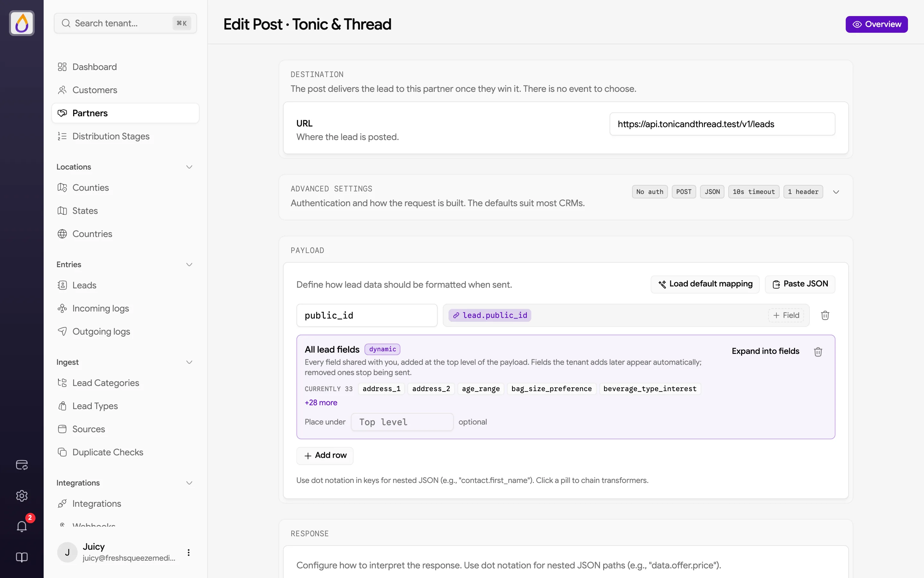Open settings gear icon in left rail
The height and width of the screenshot is (578, 924).
pyautogui.click(x=22, y=496)
